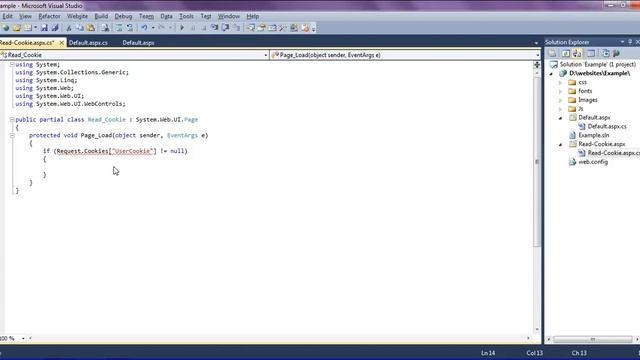Open the Website menu
640x360 pixels.
[77, 16]
